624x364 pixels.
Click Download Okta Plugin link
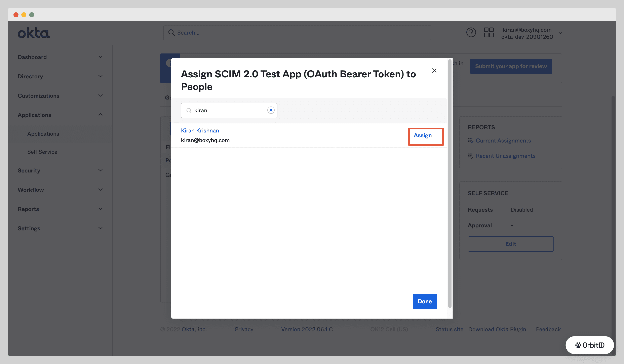point(497,329)
